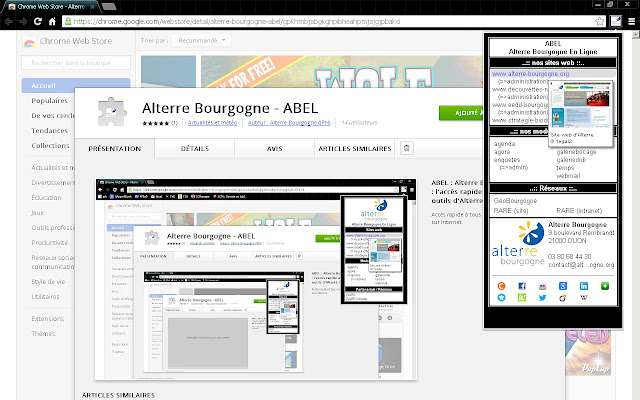Click the Chrome Web Store rainbow logo
The height and width of the screenshot is (400, 640).
[x=29, y=42]
